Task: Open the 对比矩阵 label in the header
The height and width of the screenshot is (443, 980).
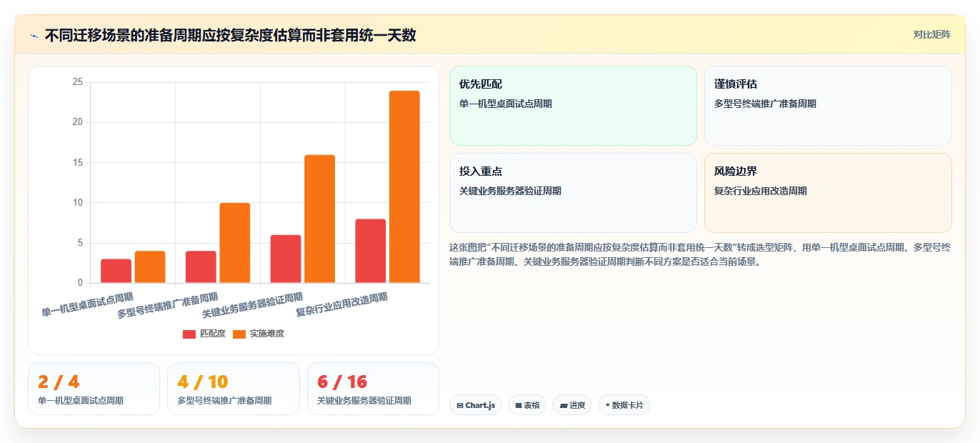Action: [x=931, y=34]
